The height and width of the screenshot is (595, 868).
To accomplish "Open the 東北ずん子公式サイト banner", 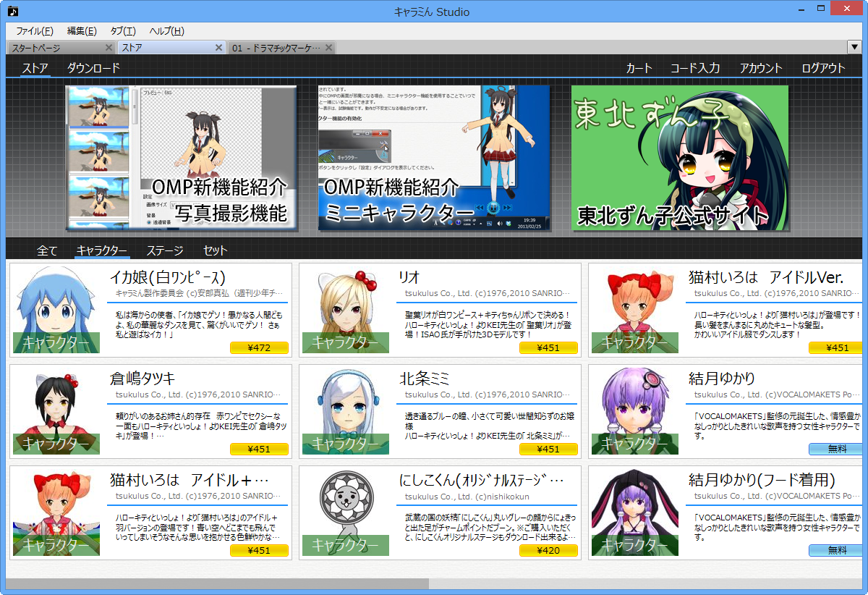I will click(x=680, y=159).
